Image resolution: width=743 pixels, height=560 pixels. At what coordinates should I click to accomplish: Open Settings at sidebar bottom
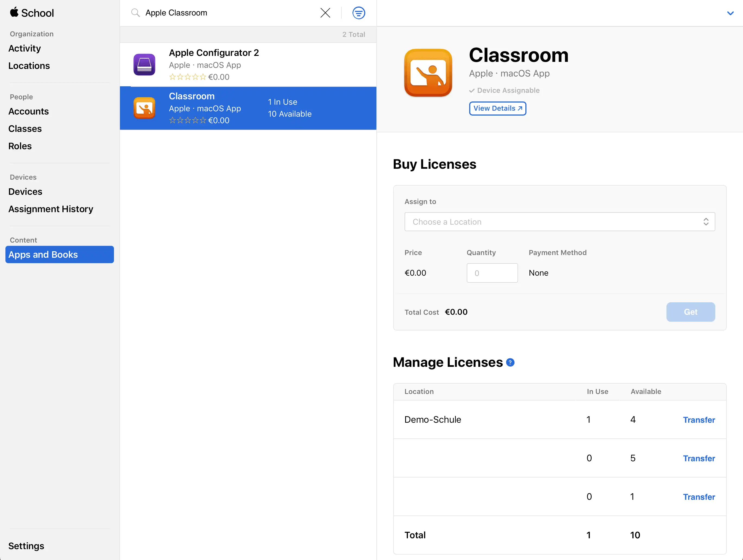(x=26, y=546)
